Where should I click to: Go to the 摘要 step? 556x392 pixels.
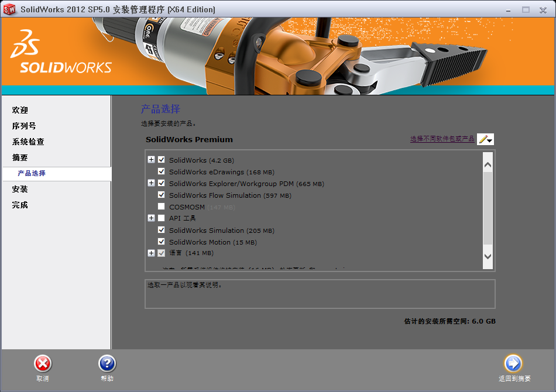[x=20, y=158]
